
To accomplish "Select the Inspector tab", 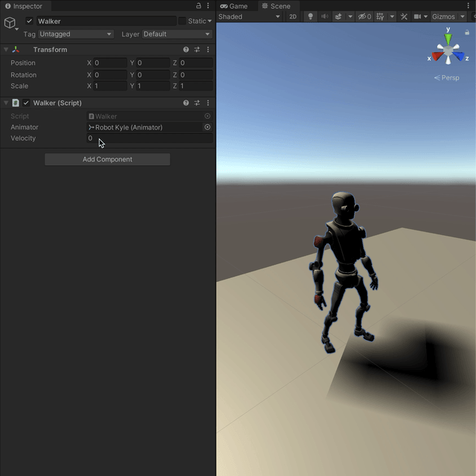I will [x=24, y=6].
